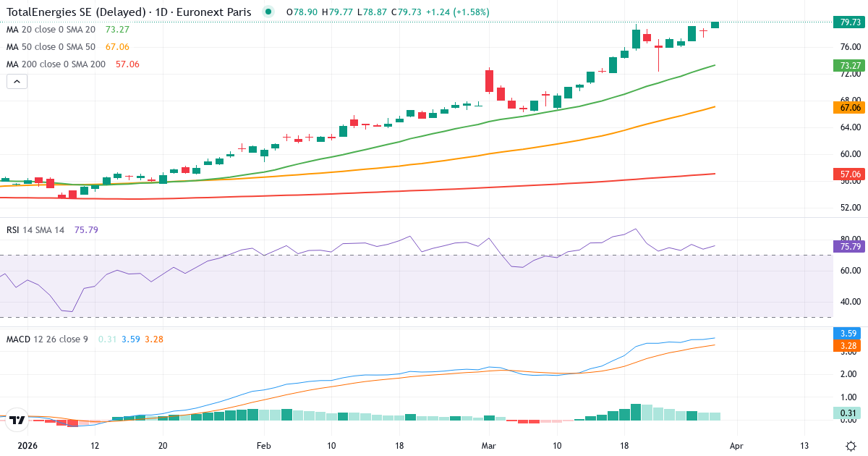This screenshot has width=868, height=456.
Task: Click the Apr label on time axis
Action: [x=736, y=446]
